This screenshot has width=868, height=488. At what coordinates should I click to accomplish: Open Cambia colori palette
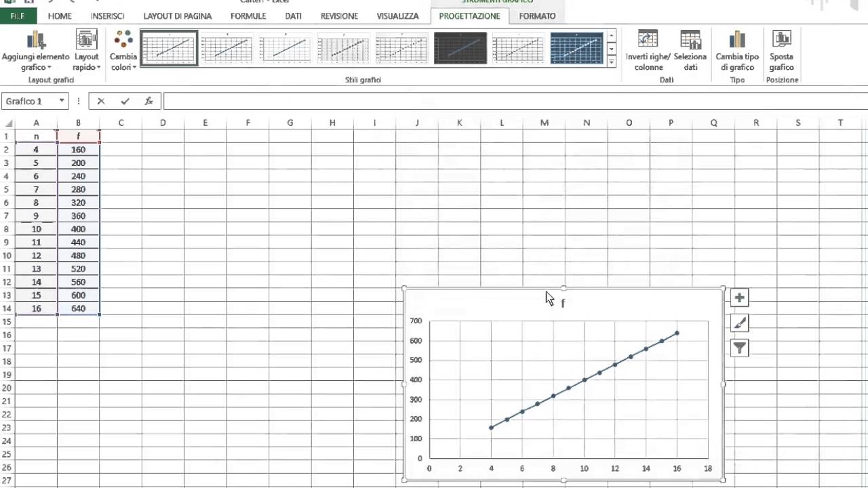pyautogui.click(x=123, y=51)
